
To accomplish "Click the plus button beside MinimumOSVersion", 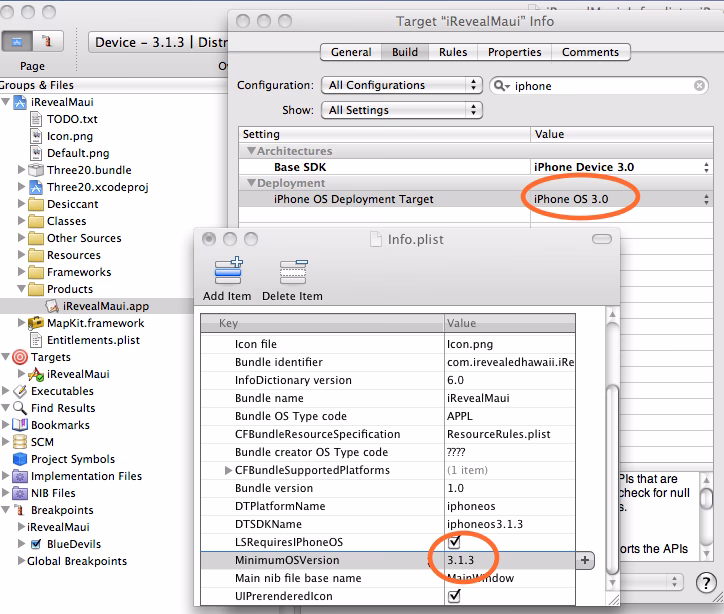I will (585, 561).
